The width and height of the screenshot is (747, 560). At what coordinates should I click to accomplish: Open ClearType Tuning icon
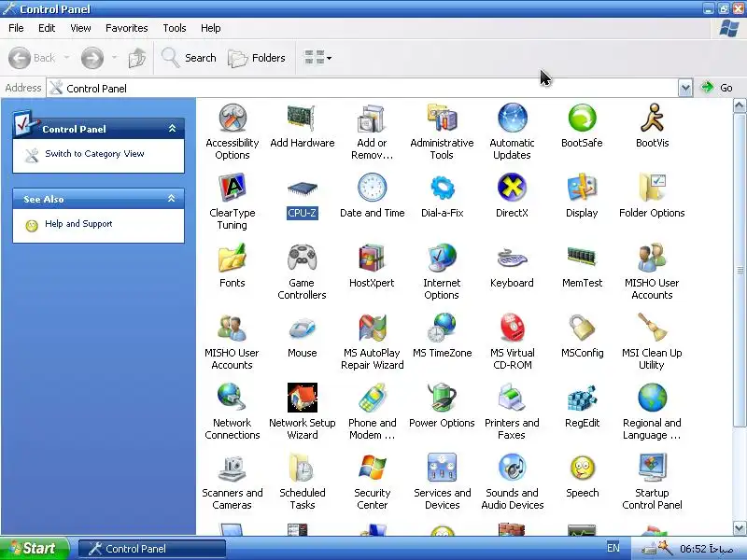pyautogui.click(x=232, y=188)
